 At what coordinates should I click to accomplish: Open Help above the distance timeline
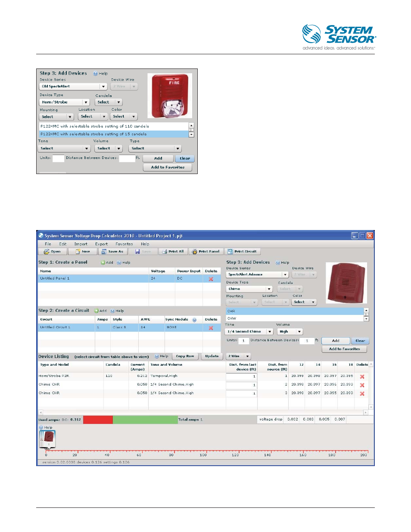point(46,427)
